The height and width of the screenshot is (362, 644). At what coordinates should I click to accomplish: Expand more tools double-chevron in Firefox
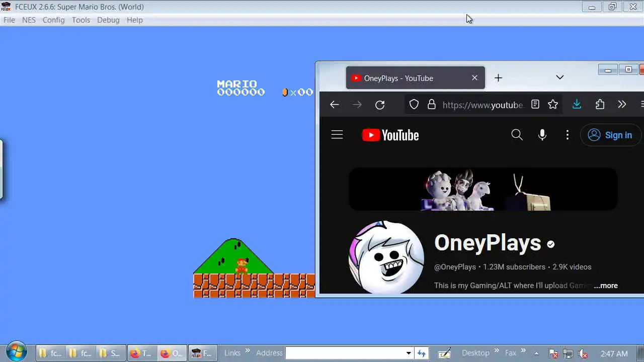pyautogui.click(x=622, y=105)
